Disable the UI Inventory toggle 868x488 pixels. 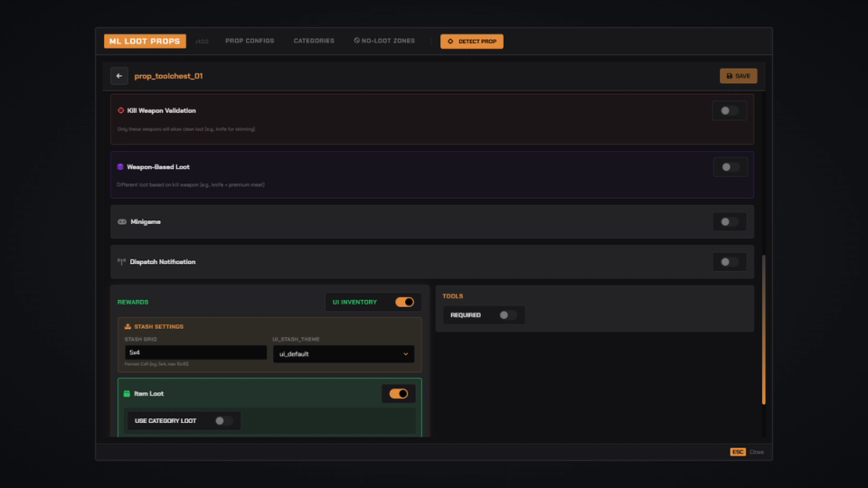click(405, 302)
